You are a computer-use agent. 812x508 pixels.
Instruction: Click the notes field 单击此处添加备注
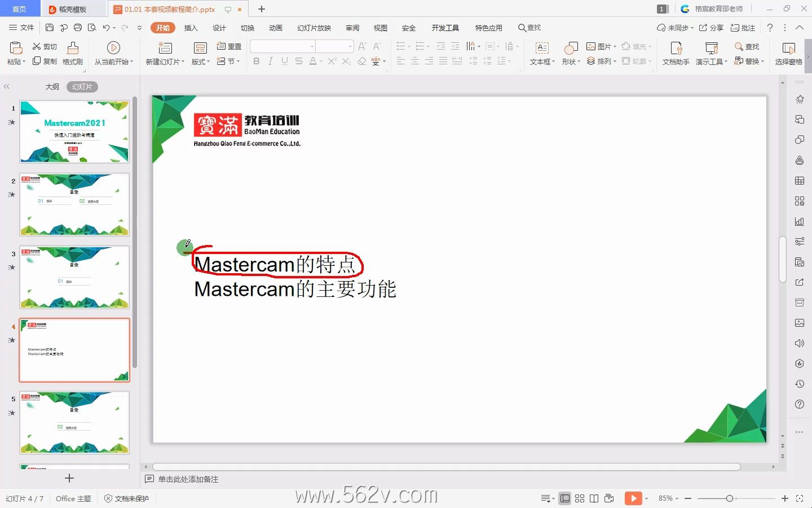[x=188, y=479]
